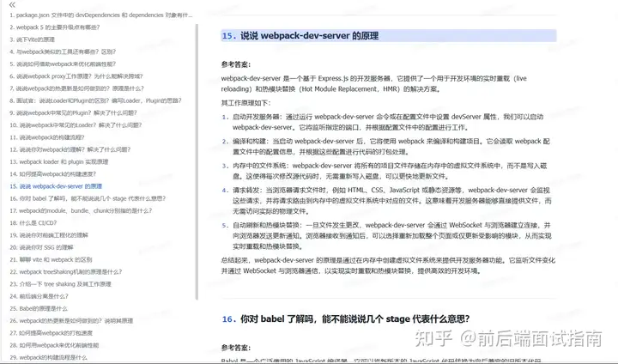Screen dimensions: 618x364
Task: Collapse the outline sidebar with the double-chevron icon
Action: click(x=12, y=4)
